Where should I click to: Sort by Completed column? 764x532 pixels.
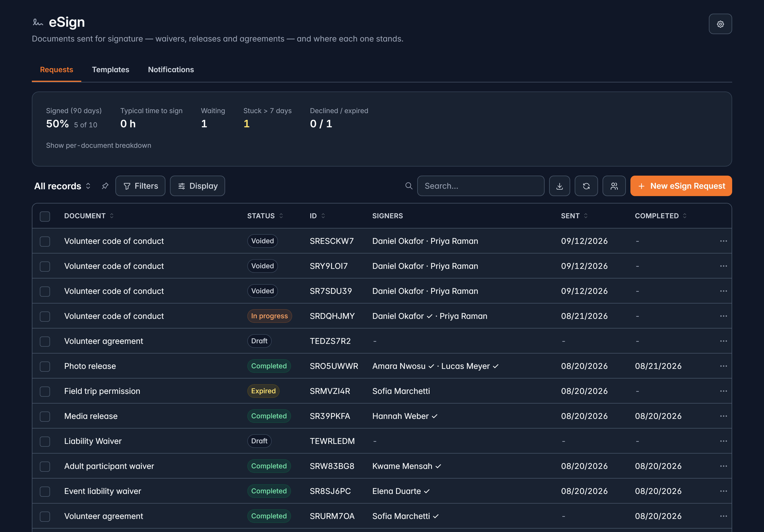click(x=661, y=216)
